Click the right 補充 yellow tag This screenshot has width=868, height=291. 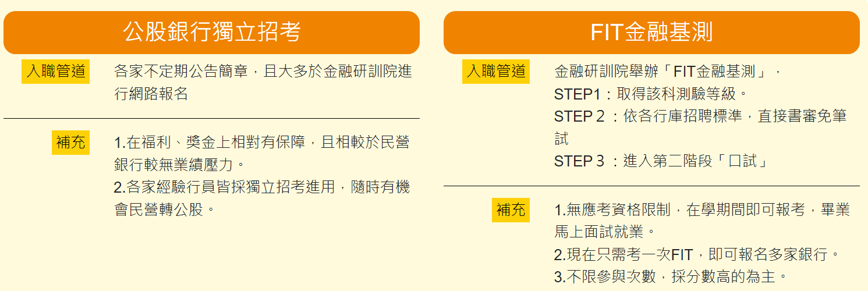click(x=511, y=210)
